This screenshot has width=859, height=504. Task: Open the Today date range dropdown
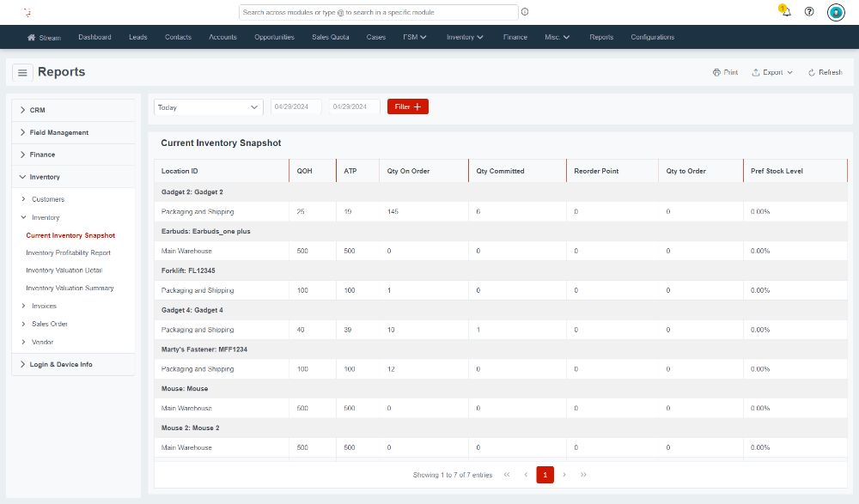point(207,106)
